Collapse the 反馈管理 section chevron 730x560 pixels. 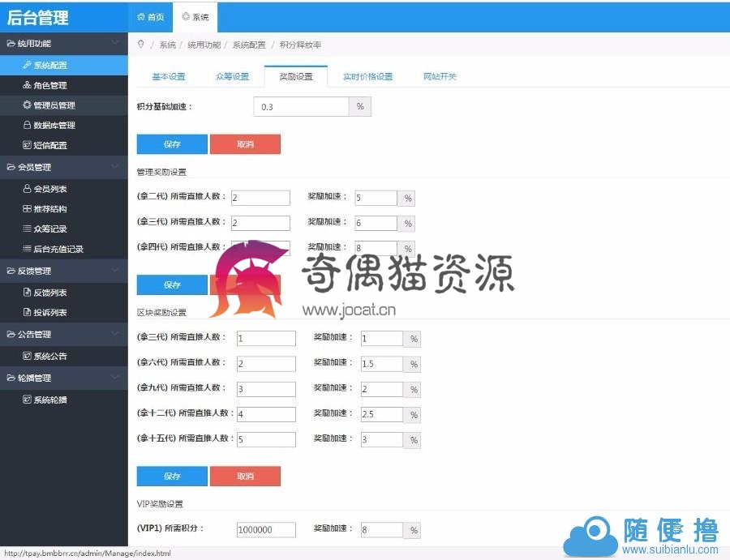pyautogui.click(x=114, y=271)
